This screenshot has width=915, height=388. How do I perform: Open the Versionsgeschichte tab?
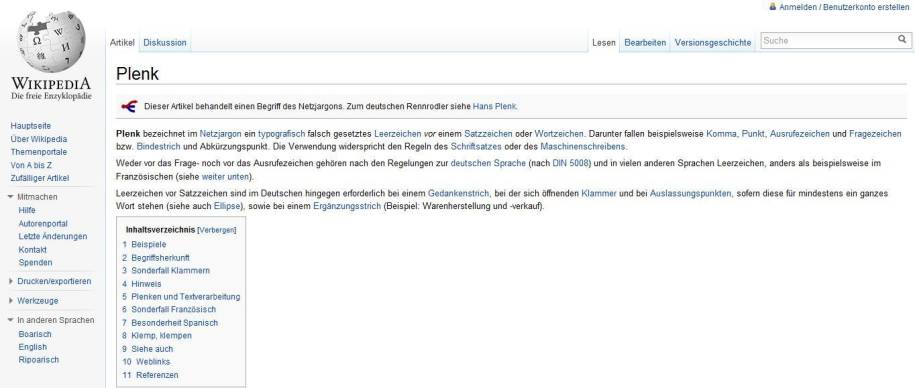pos(713,43)
